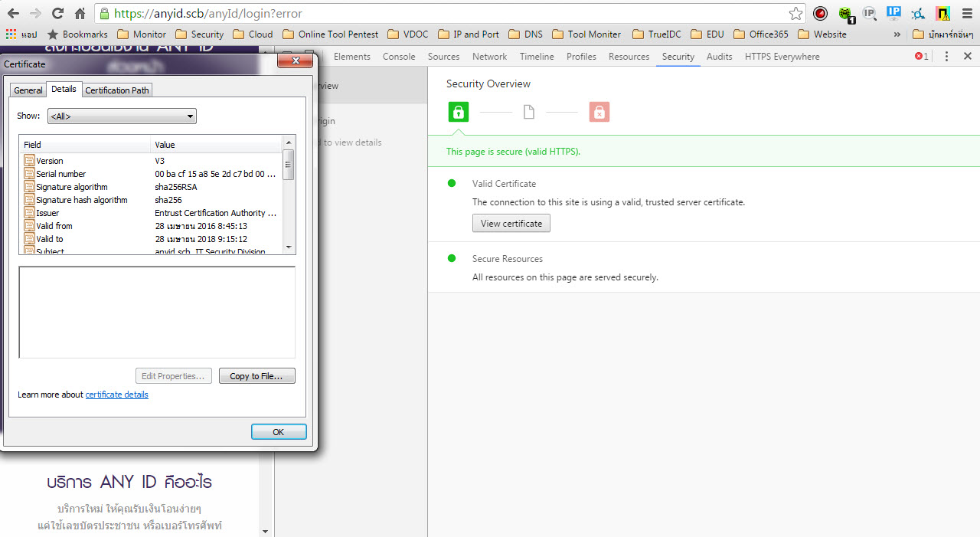The width and height of the screenshot is (980, 537).
Task: Open the HTTPS Everywhere DevTools tab
Action: point(782,57)
